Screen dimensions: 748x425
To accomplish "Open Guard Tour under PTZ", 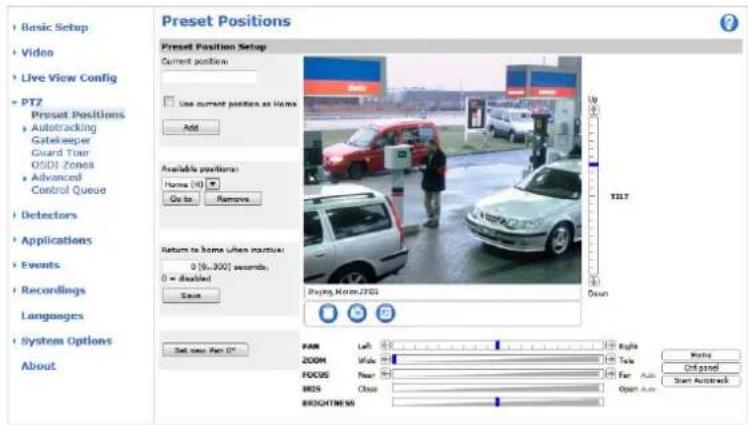I will click(x=60, y=153).
